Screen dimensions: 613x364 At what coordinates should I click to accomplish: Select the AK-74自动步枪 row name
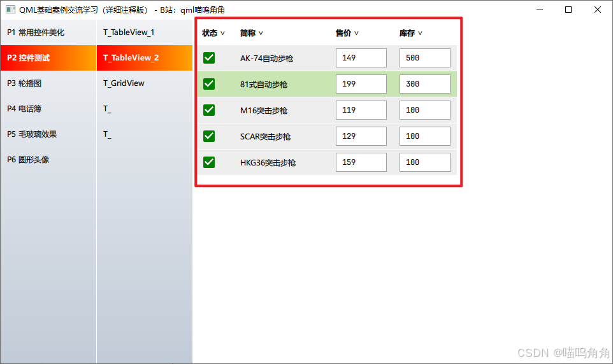point(266,59)
